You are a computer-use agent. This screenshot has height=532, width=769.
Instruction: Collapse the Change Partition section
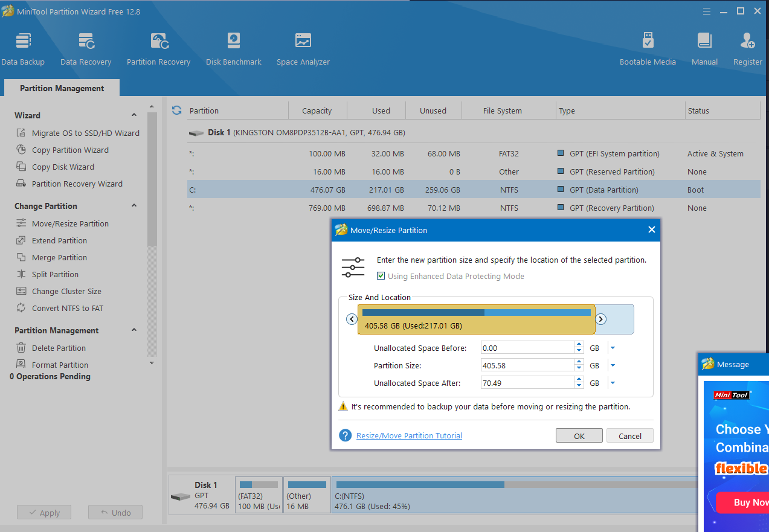click(x=134, y=206)
